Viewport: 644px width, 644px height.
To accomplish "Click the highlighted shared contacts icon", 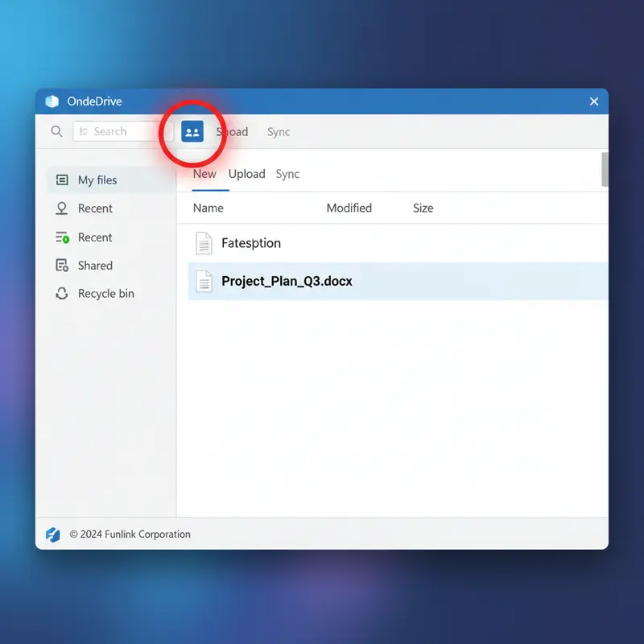I will pyautogui.click(x=192, y=130).
